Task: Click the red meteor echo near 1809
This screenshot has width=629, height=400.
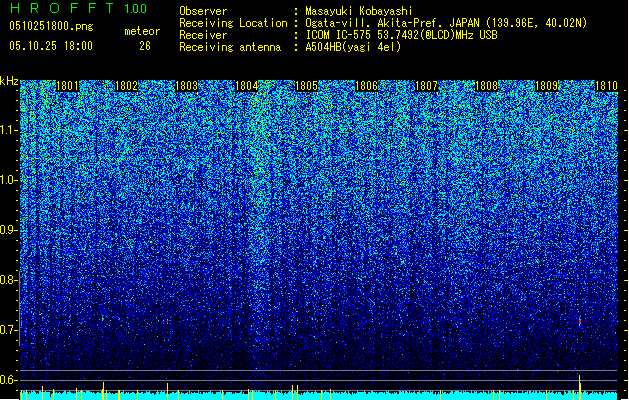Action: 580,321
